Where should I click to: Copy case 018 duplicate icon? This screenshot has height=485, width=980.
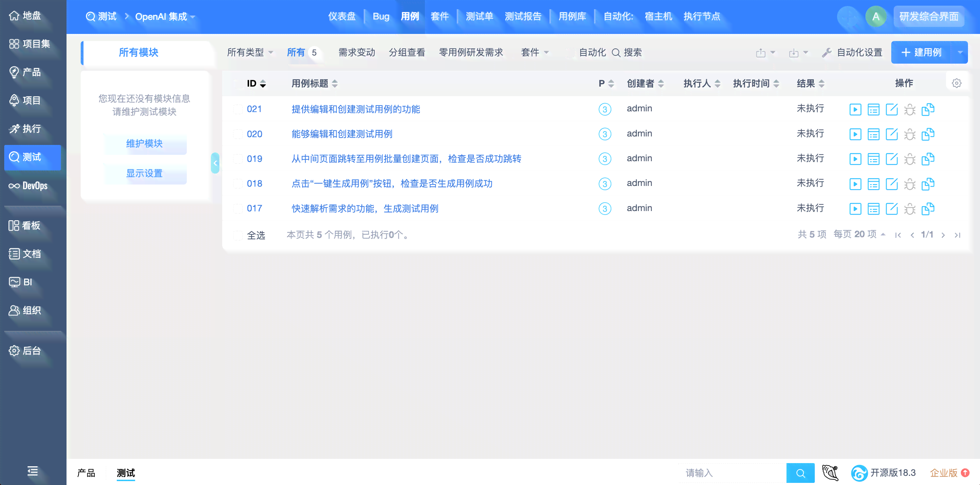click(x=928, y=184)
